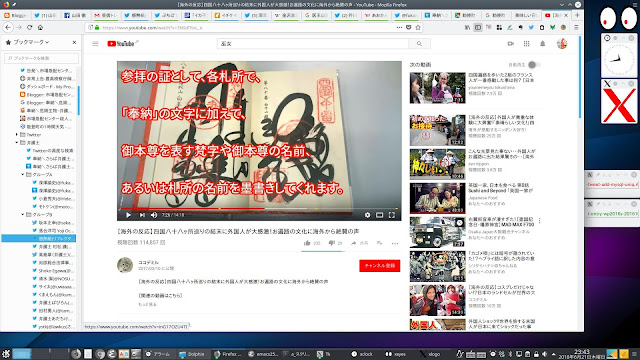Collapse the グループB bookmark folder
Viewport: 640px width, 360px height.
pyautogui.click(x=22, y=214)
